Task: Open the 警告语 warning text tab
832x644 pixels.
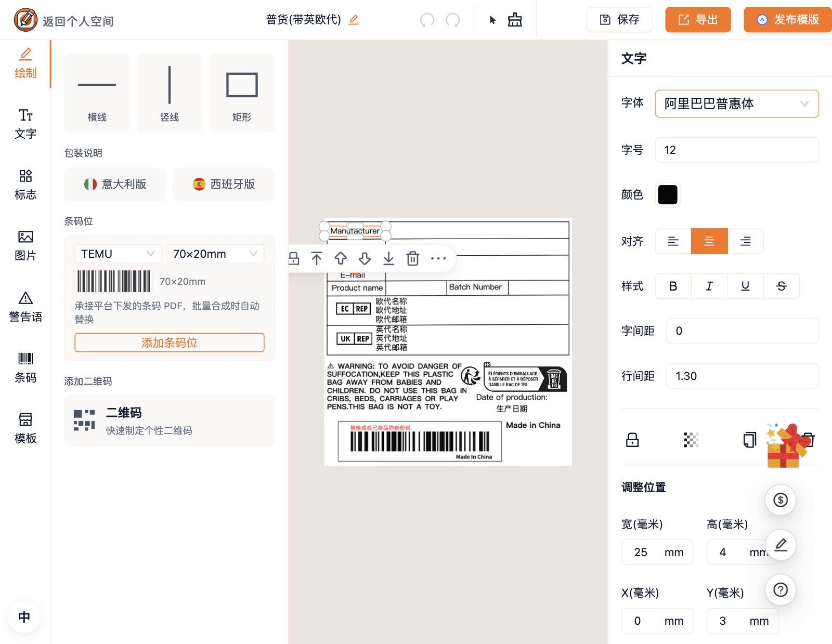Action: 25,307
